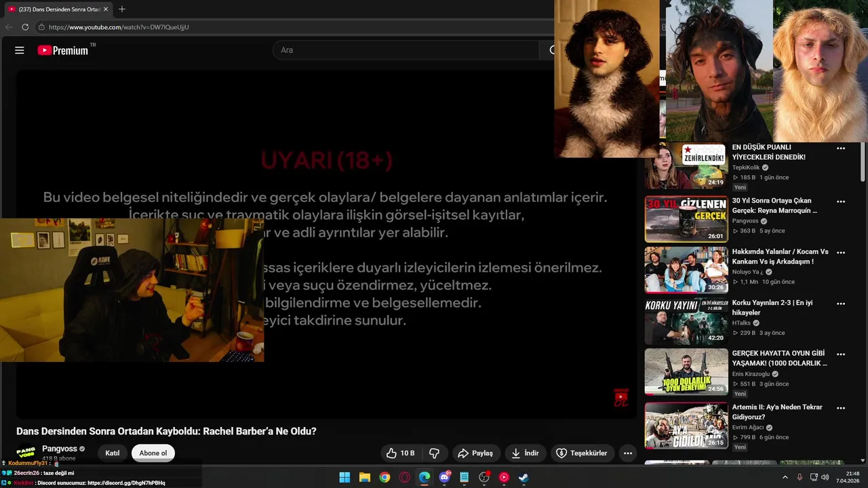This screenshot has width=868, height=488.
Task: Click the YouTube search field Ara
Action: tap(406, 50)
